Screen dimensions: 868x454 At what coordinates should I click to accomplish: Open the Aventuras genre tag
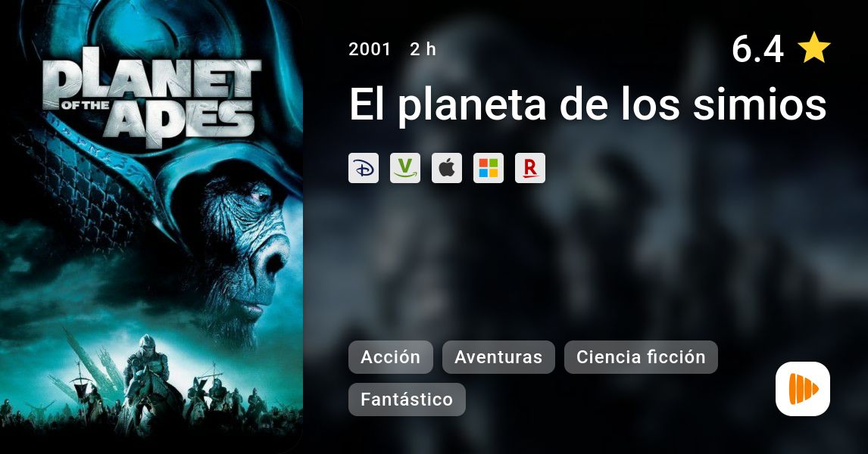click(498, 357)
